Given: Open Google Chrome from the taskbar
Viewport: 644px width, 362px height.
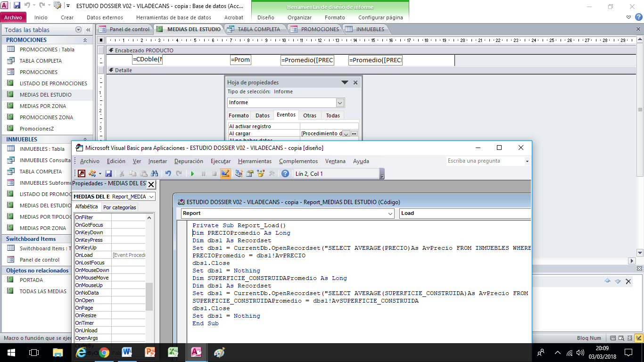Looking at the screenshot, I should pyautogui.click(x=104, y=352).
